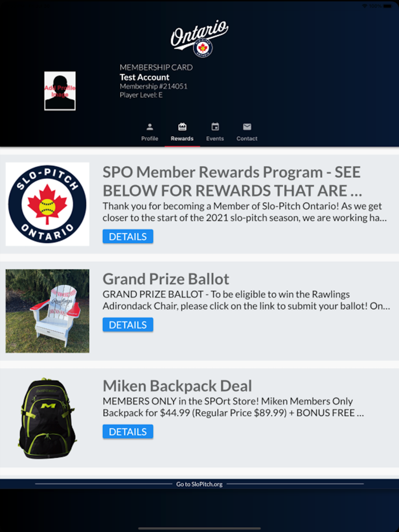Open DETAILS for Miken Backpack Deal
The height and width of the screenshot is (532, 399).
[x=128, y=432]
